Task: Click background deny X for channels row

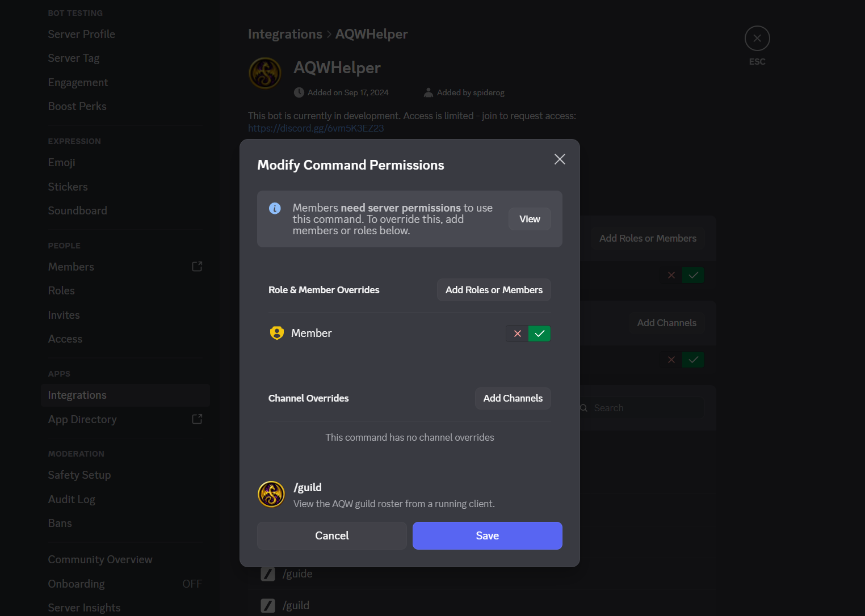Action: click(671, 360)
